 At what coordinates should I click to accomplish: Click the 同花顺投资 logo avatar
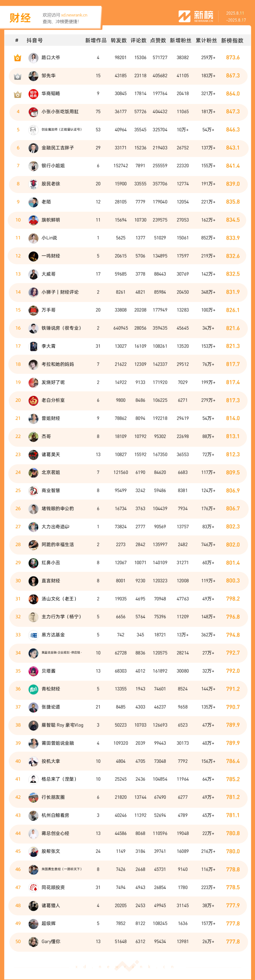34,887
